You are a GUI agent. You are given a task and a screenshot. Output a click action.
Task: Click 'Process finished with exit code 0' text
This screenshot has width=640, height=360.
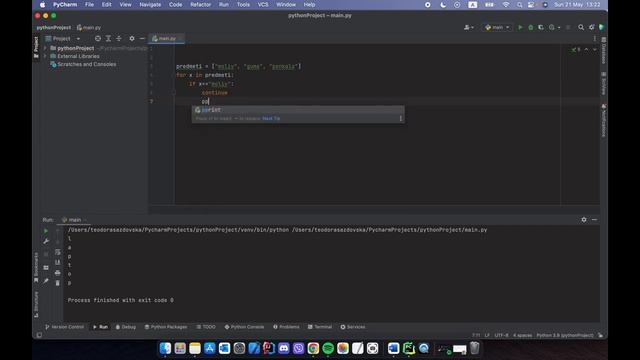click(x=120, y=300)
